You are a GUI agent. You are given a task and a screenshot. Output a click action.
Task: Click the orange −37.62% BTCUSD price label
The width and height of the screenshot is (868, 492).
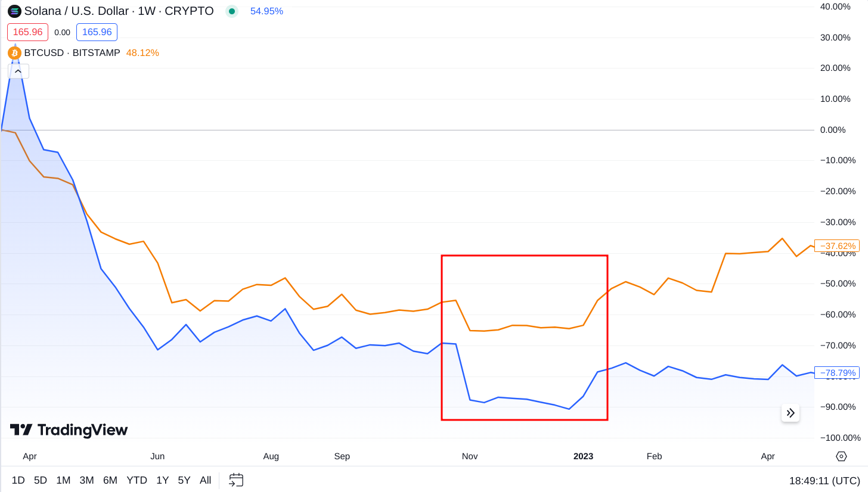[x=836, y=245]
